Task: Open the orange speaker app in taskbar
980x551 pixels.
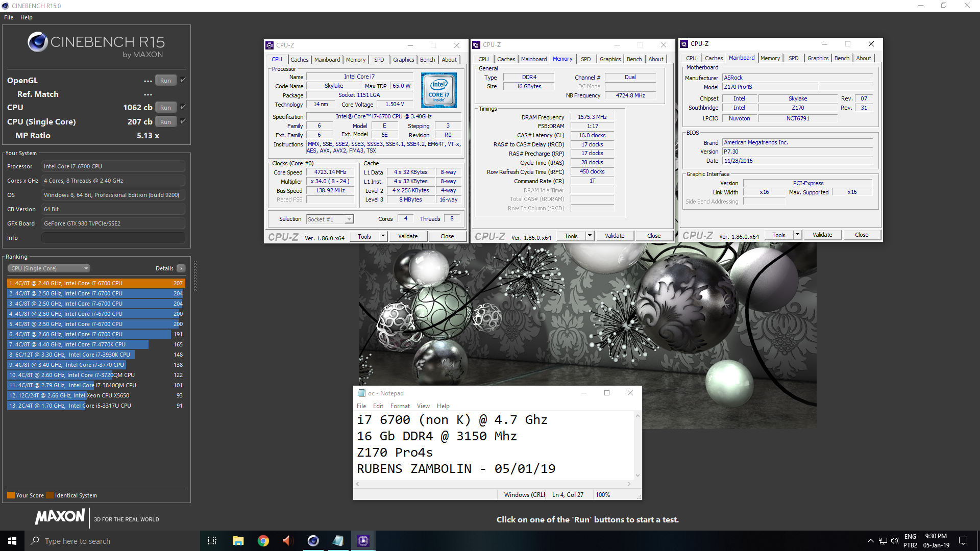Action: coord(288,541)
